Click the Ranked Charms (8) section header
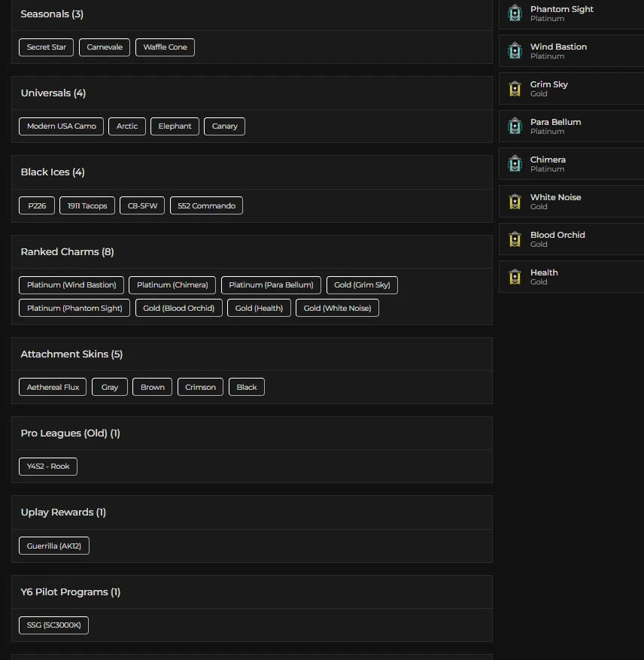The image size is (644, 660). tap(67, 251)
